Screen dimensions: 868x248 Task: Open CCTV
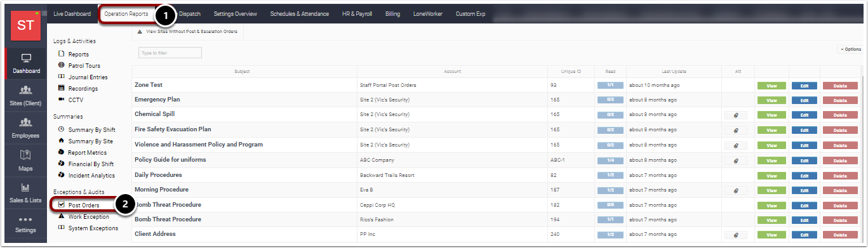click(x=70, y=100)
